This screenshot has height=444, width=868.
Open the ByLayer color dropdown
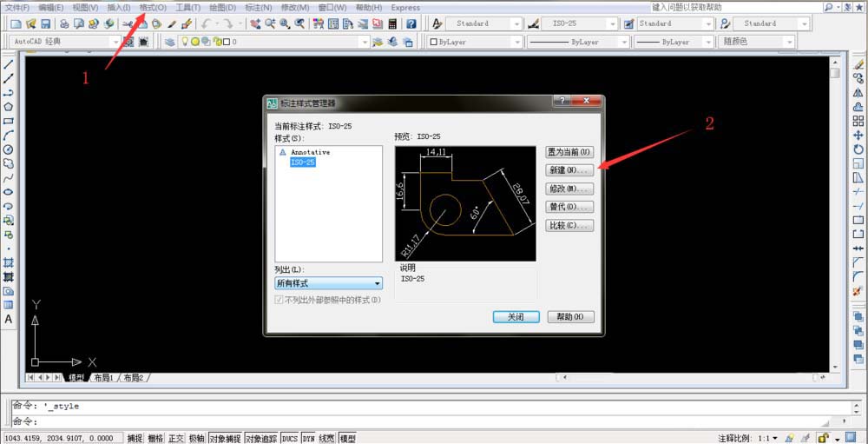coord(475,42)
